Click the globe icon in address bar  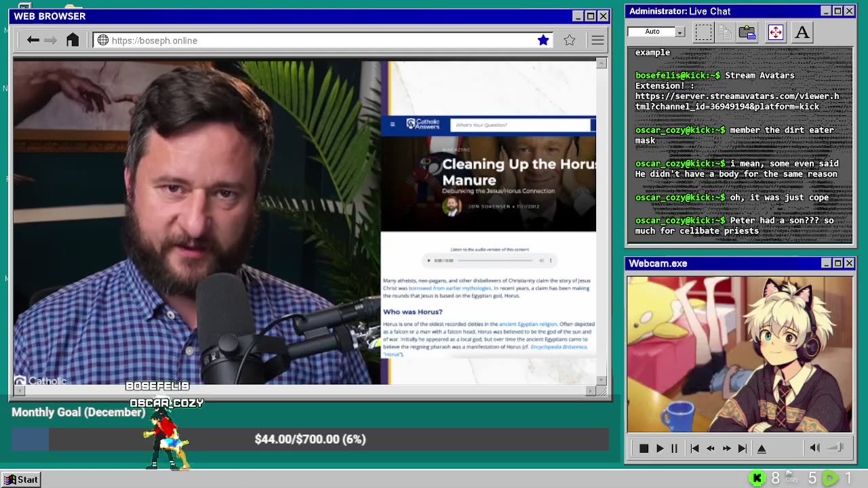[103, 41]
